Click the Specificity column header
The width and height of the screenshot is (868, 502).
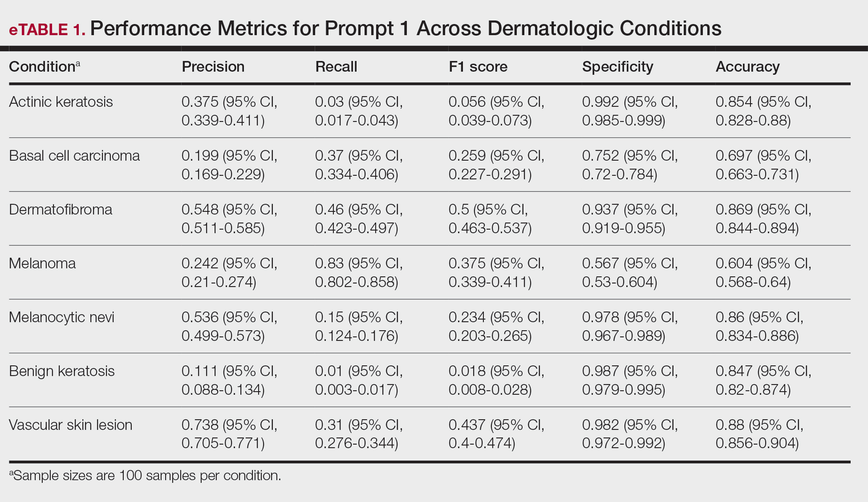(617, 67)
